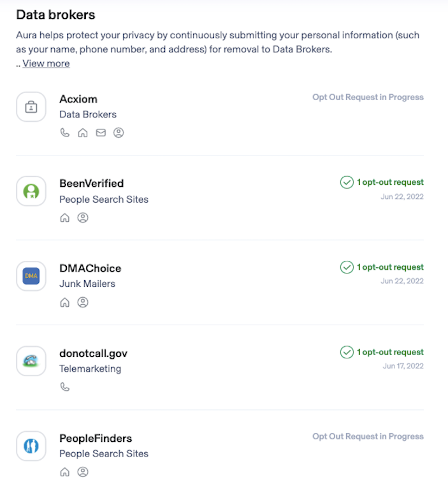Open the BeenVerified broker entry title
This screenshot has width=448, height=491.
(92, 184)
